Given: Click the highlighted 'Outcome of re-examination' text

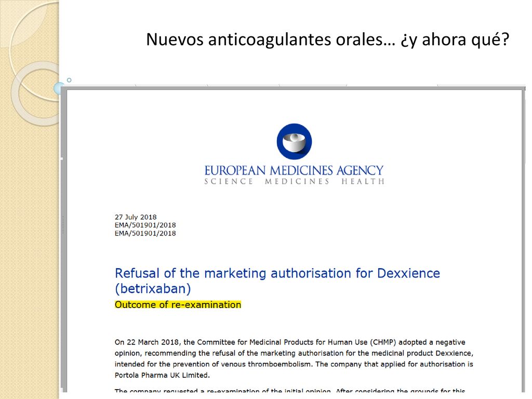Looking at the screenshot, I should pyautogui.click(x=178, y=304).
